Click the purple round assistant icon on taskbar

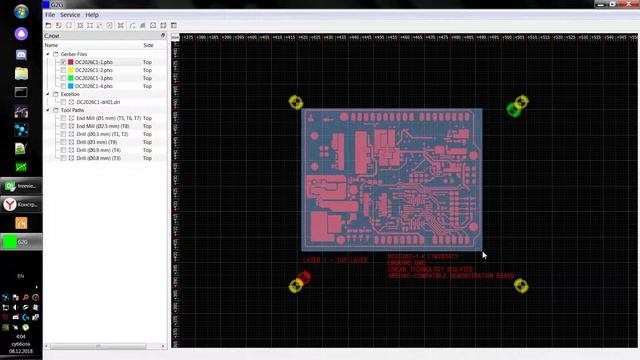pos(21,33)
